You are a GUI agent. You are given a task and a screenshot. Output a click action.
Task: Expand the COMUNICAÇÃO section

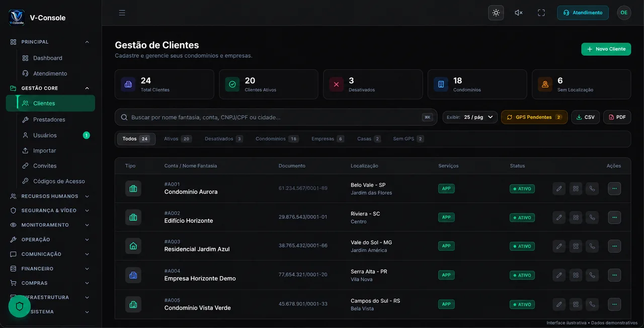pyautogui.click(x=50, y=254)
